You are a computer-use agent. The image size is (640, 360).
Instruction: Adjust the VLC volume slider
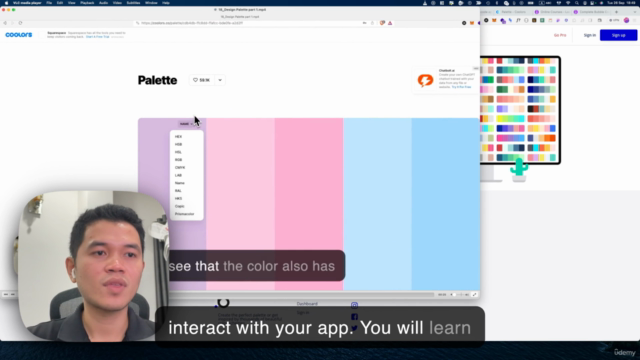459,295
